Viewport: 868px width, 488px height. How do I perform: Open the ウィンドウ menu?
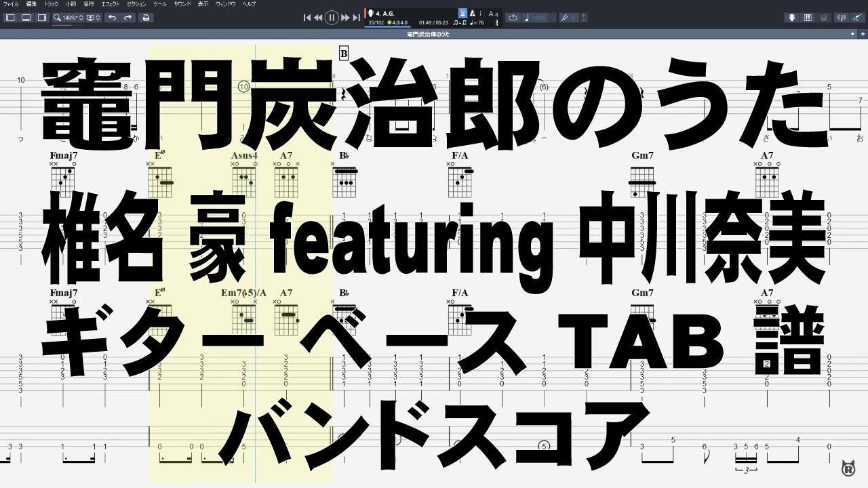226,4
